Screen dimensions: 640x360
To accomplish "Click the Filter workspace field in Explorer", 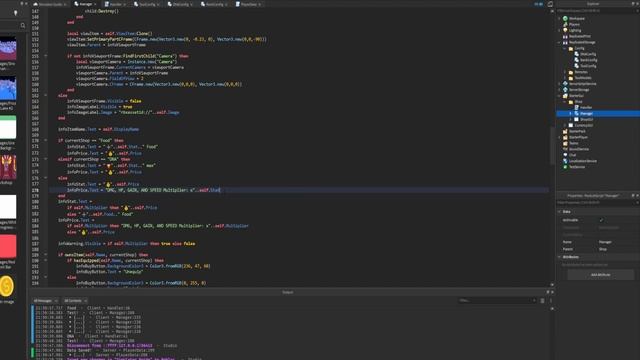I will [x=598, y=10].
